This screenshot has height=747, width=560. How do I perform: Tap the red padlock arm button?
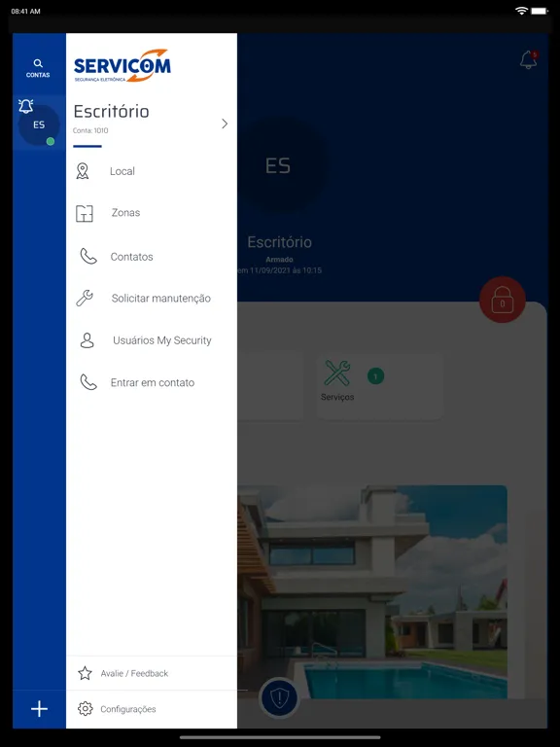coord(503,300)
